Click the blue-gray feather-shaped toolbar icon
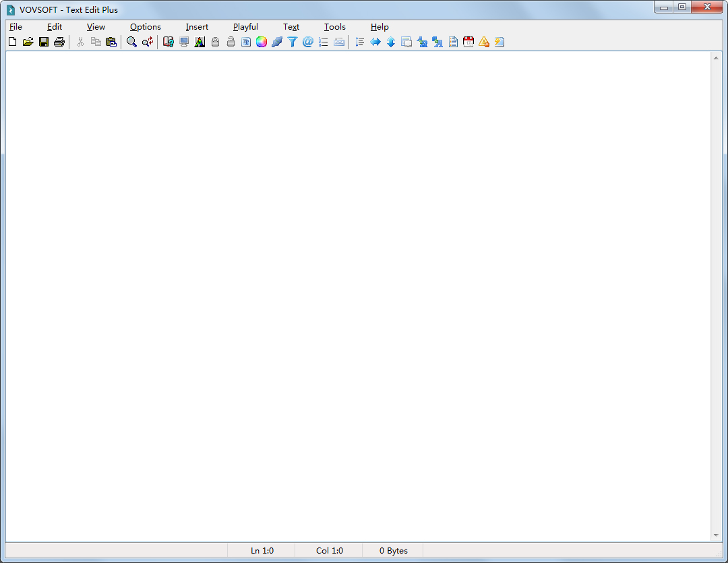 click(x=277, y=42)
